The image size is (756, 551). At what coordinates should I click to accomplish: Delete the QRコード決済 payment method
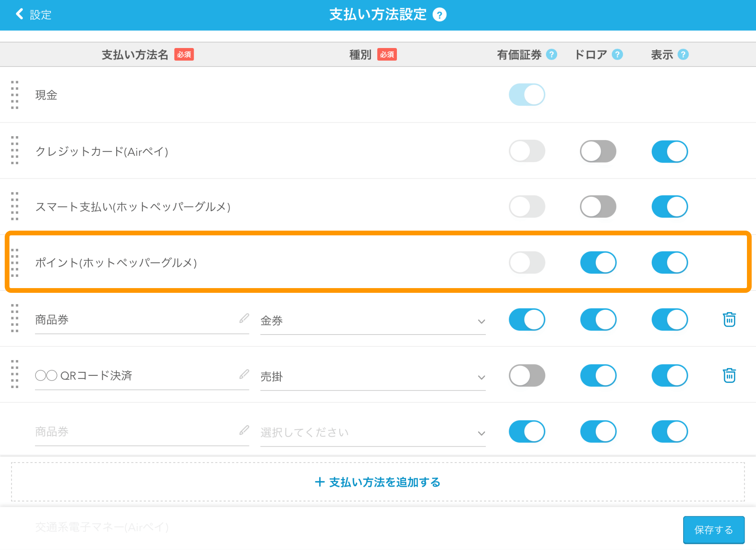point(729,375)
